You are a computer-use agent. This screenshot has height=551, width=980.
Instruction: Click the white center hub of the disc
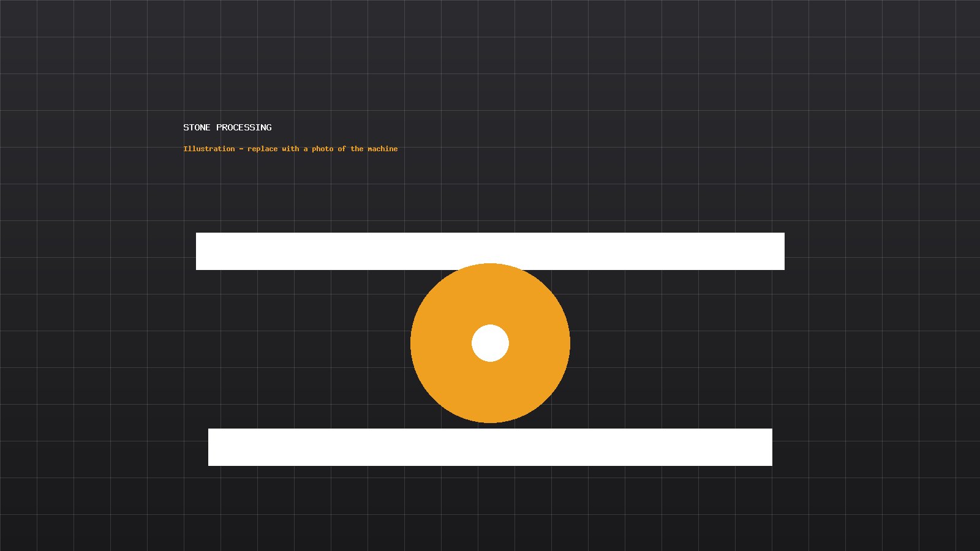pos(490,343)
